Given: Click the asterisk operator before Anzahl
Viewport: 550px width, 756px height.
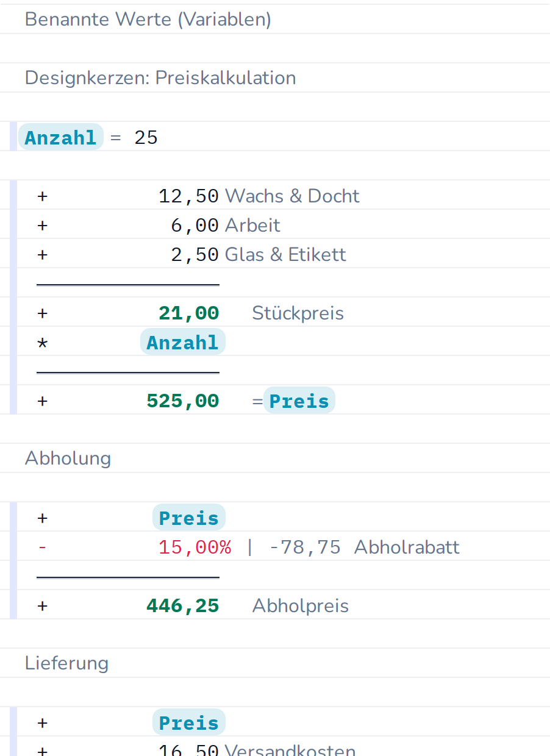Looking at the screenshot, I should tap(42, 343).
